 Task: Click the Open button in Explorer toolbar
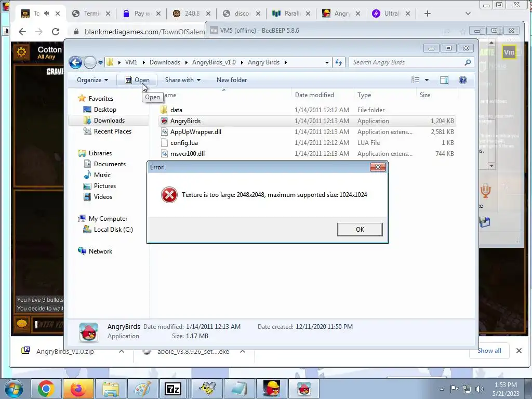click(137, 80)
